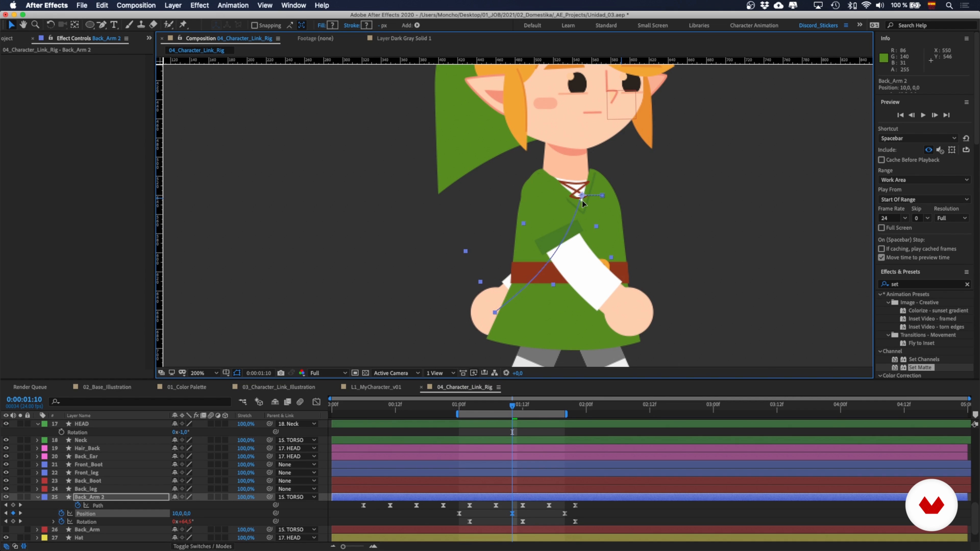
Task: Switch to 02_Base_Illustration timeline tab
Action: point(107,387)
